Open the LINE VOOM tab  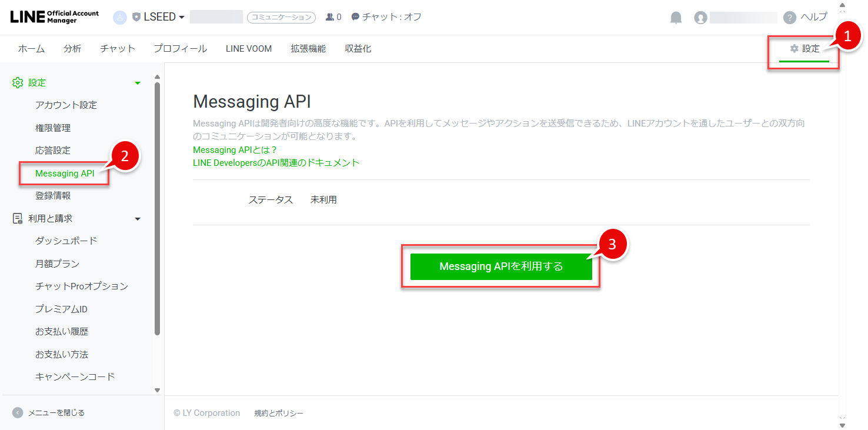pos(249,49)
